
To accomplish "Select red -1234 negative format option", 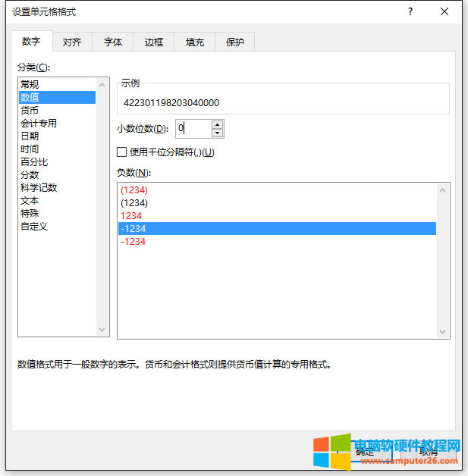I will pyautogui.click(x=133, y=242).
